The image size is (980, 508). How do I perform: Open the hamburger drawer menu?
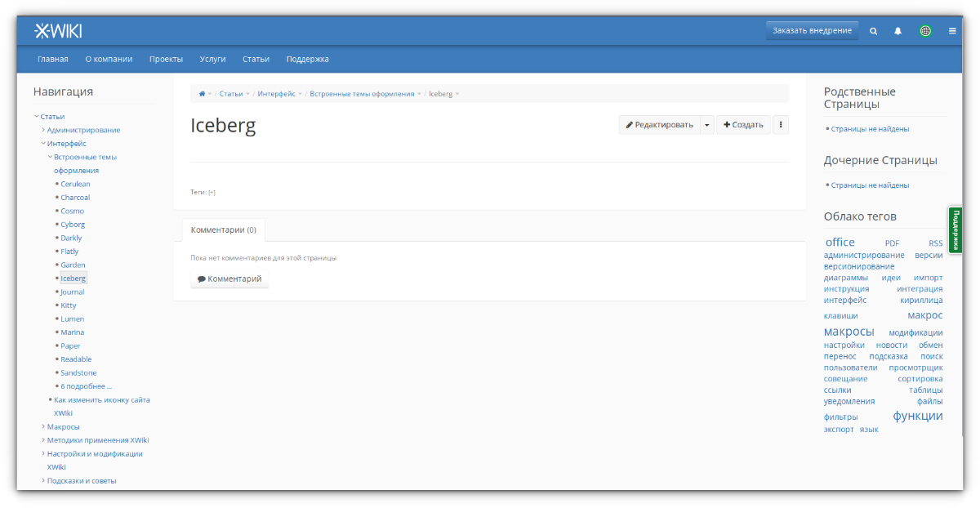952,31
